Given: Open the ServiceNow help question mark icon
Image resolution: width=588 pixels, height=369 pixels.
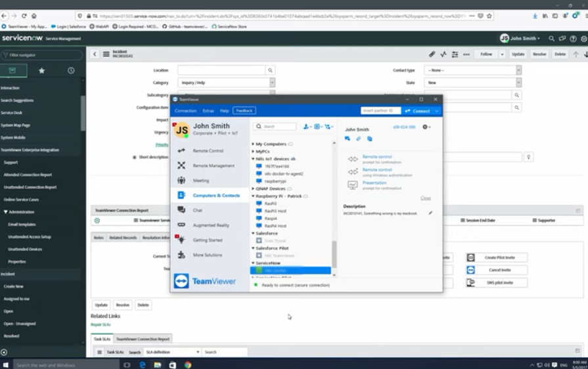Looking at the screenshot, I should coord(573,39).
